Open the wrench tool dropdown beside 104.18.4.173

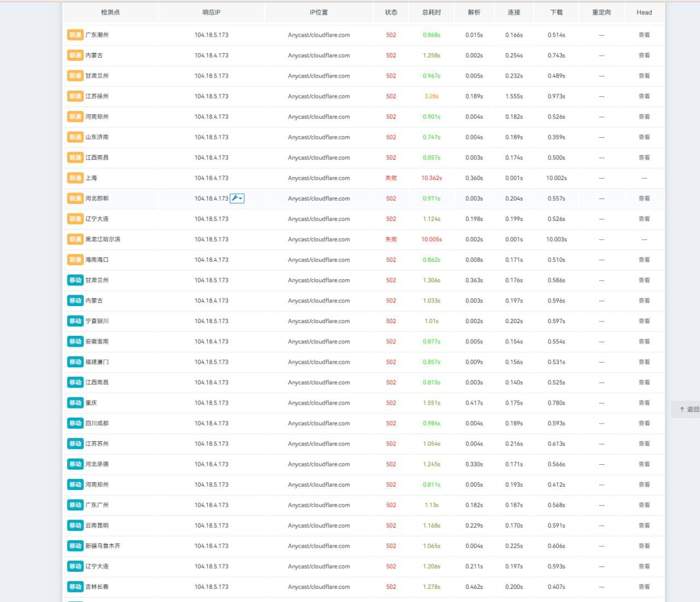[x=237, y=198]
